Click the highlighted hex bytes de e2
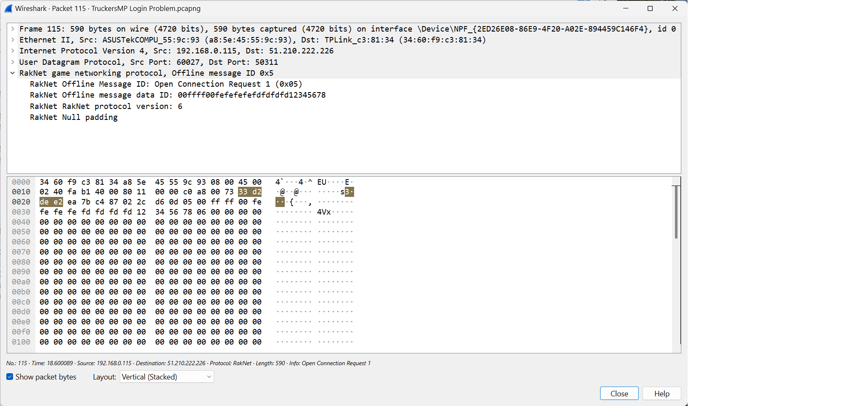This screenshot has width=868, height=406. [51, 202]
